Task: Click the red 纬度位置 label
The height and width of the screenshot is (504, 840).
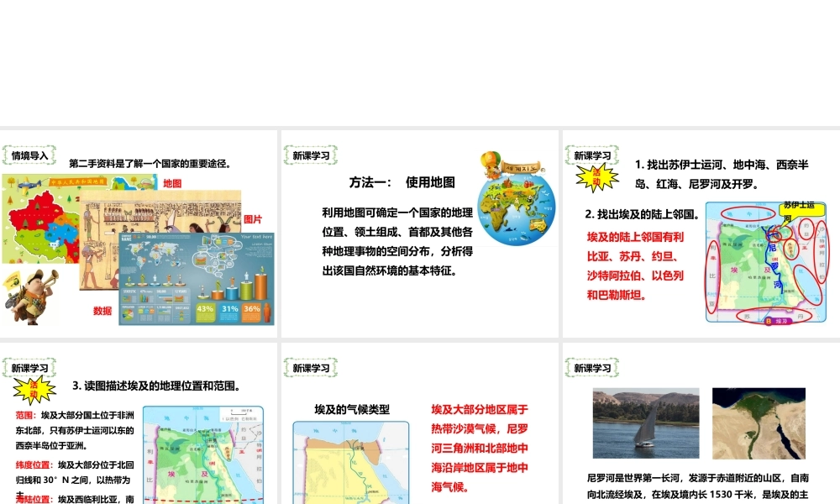Action: 34,465
